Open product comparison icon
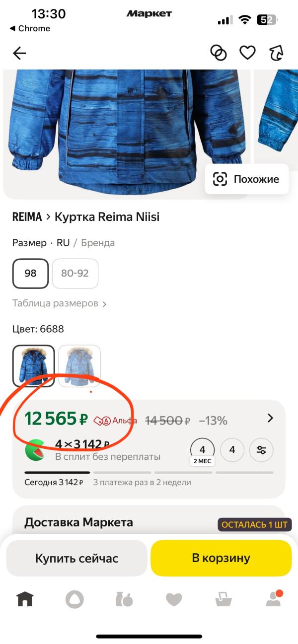298x644 pixels. 219,53
